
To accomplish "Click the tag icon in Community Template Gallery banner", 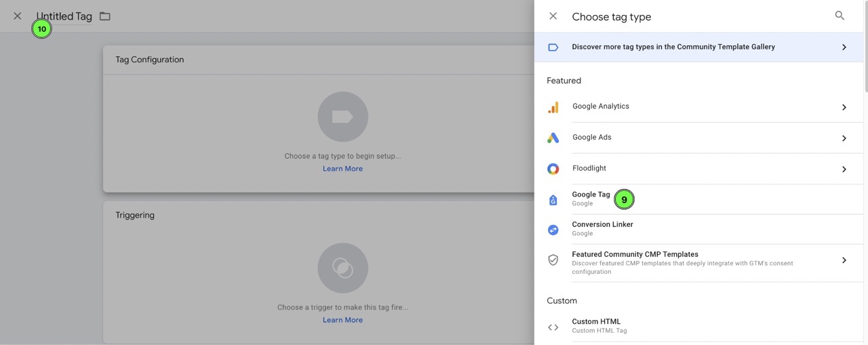I will click(x=553, y=47).
